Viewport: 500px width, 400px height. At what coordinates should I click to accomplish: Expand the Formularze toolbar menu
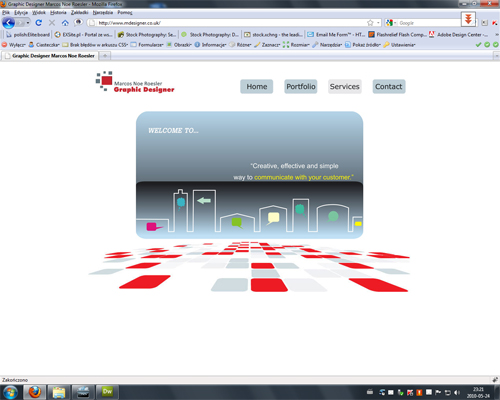pyautogui.click(x=147, y=45)
